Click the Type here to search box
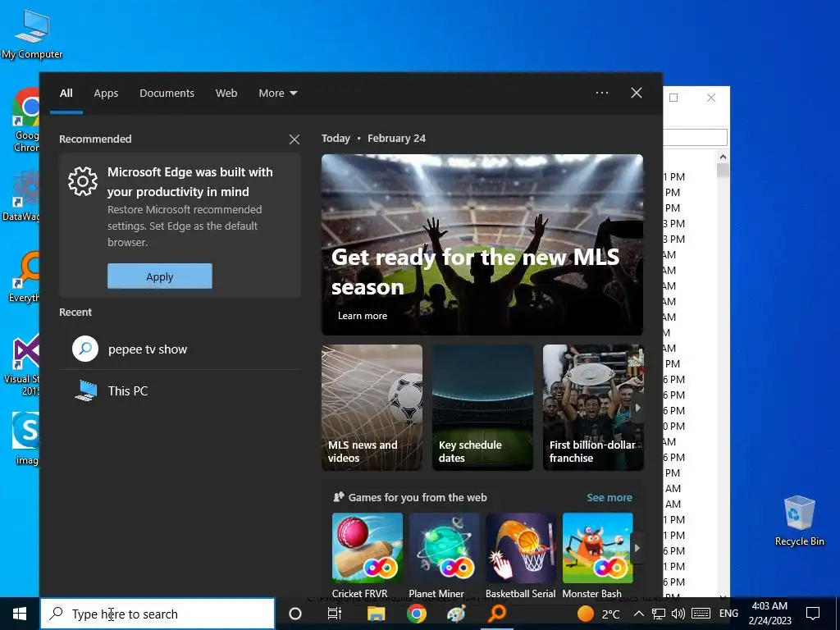Screen dimensions: 840x630 point(157,614)
